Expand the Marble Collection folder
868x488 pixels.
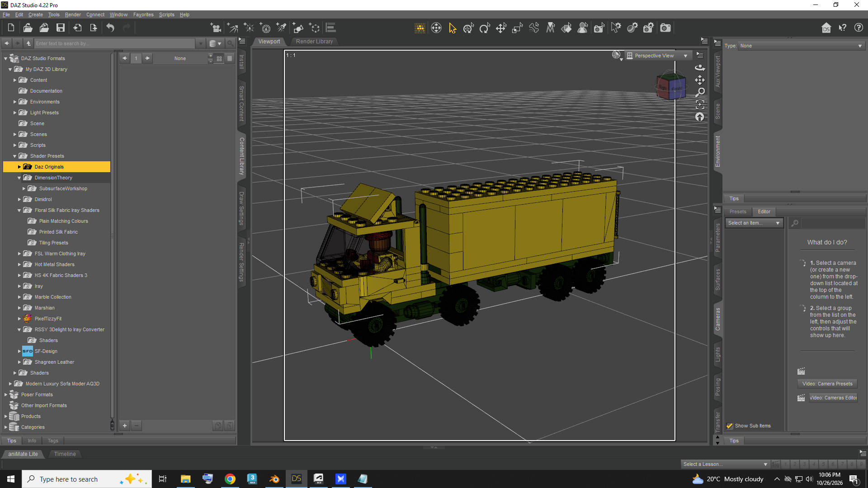(x=19, y=297)
